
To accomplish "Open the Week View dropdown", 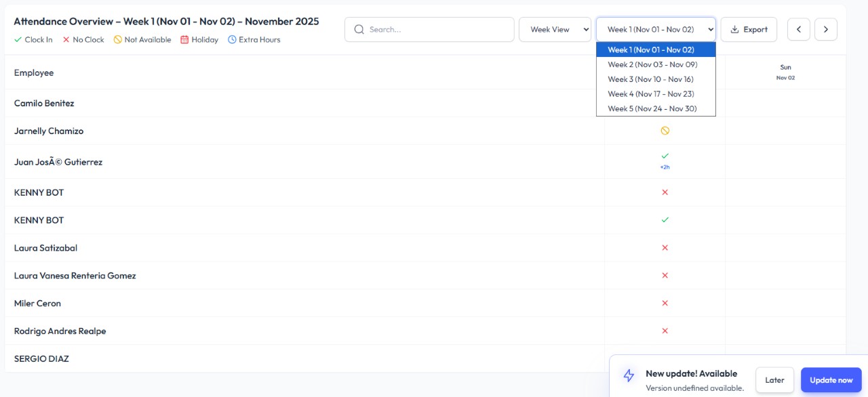I will click(x=555, y=29).
